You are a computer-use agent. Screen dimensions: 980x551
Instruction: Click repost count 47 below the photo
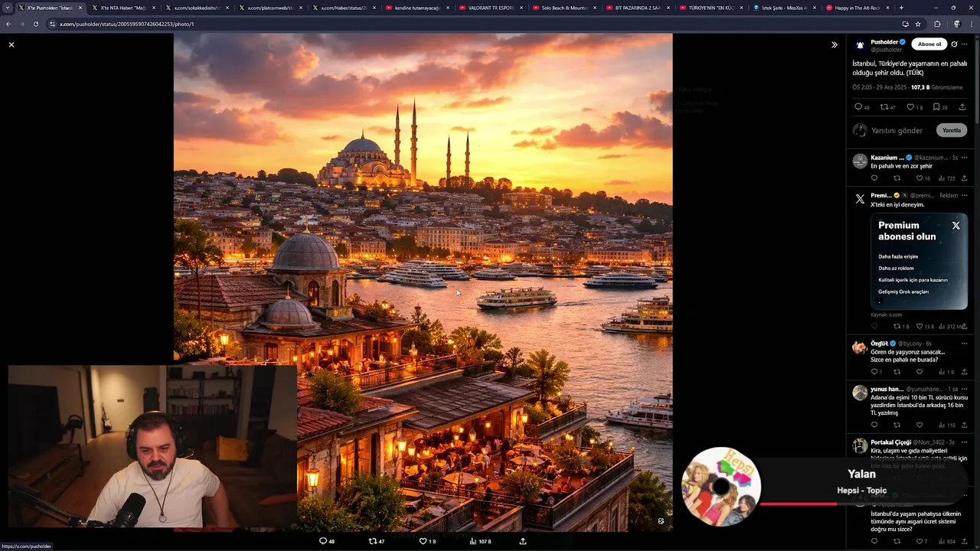tap(377, 541)
